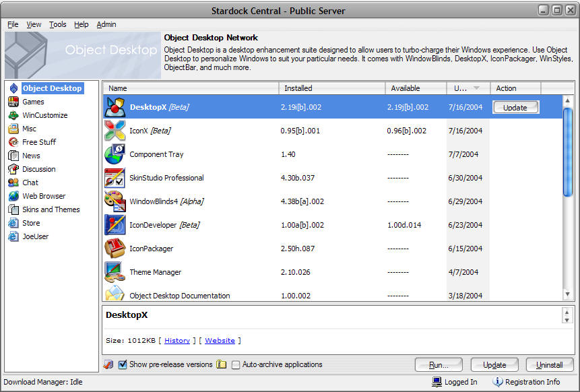This screenshot has height=392, width=580.
Task: Click the Chat sidebar icon
Action: coord(13,183)
